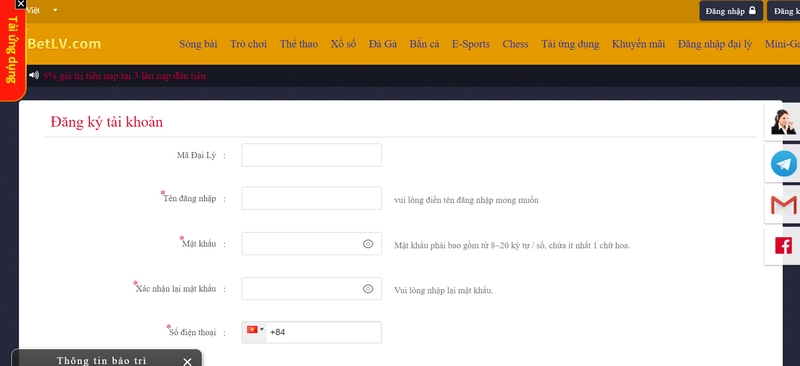
Task: Open the Bắn cá menu
Action: click(424, 44)
